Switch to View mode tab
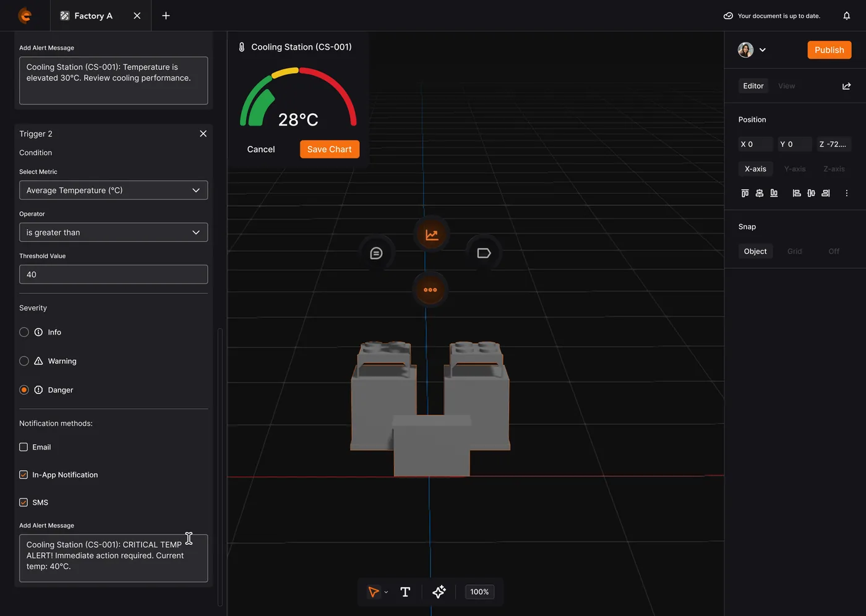The height and width of the screenshot is (616, 866). pyautogui.click(x=786, y=86)
